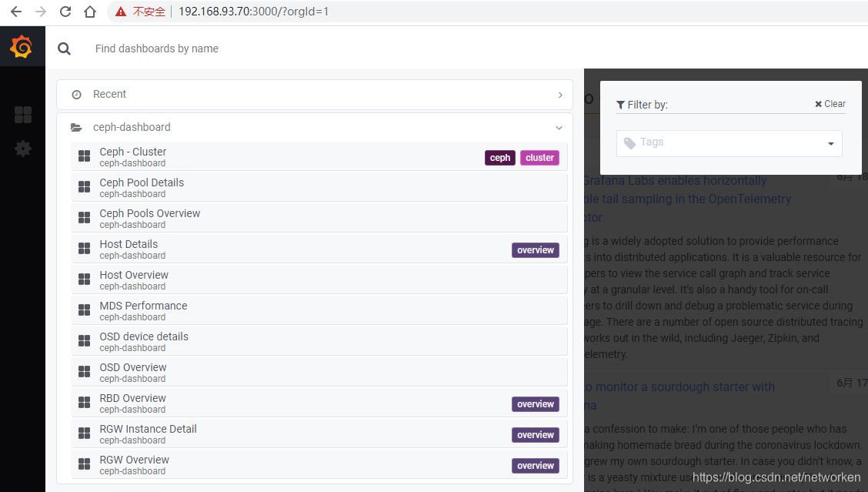The height and width of the screenshot is (492, 868).
Task: Click overview tag on RGW Instance Detail
Action: pyautogui.click(x=536, y=435)
